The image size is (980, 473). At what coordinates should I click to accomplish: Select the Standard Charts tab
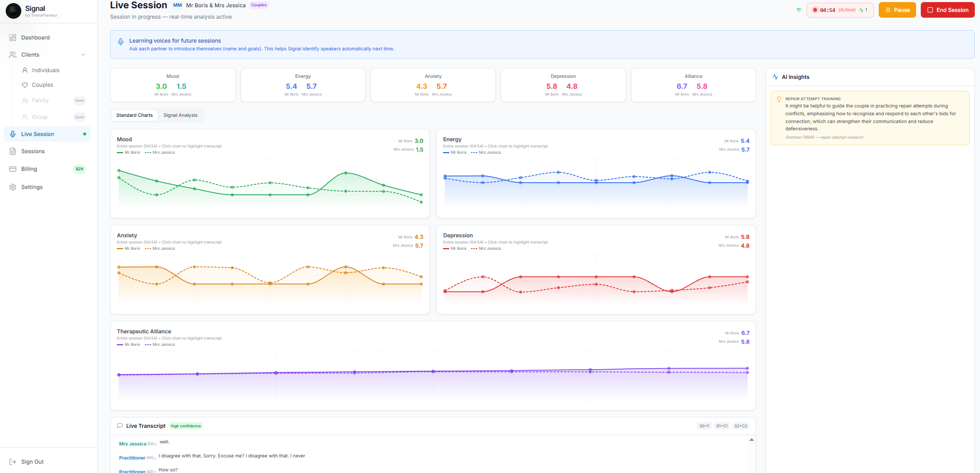click(x=135, y=115)
